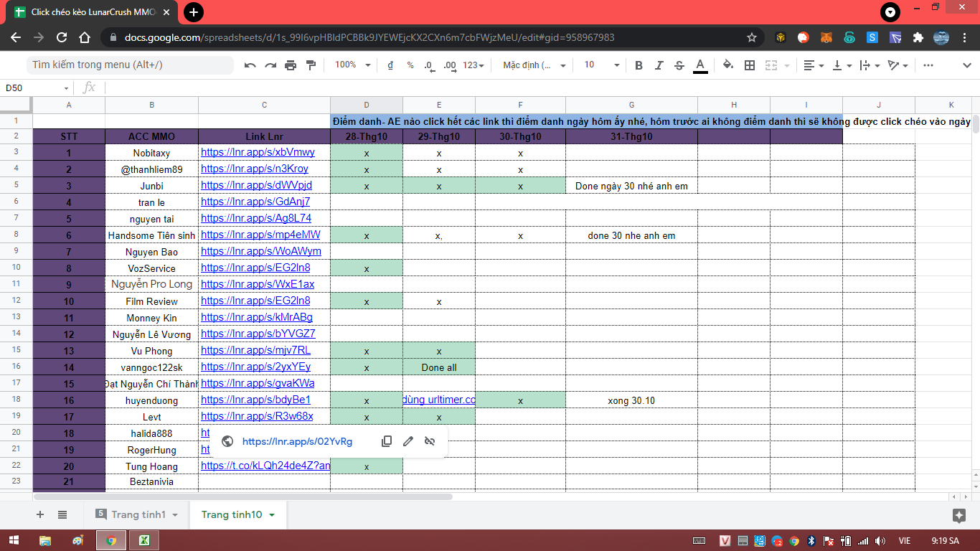The height and width of the screenshot is (551, 980).
Task: Toggle strikethrough formatting
Action: coord(679,65)
